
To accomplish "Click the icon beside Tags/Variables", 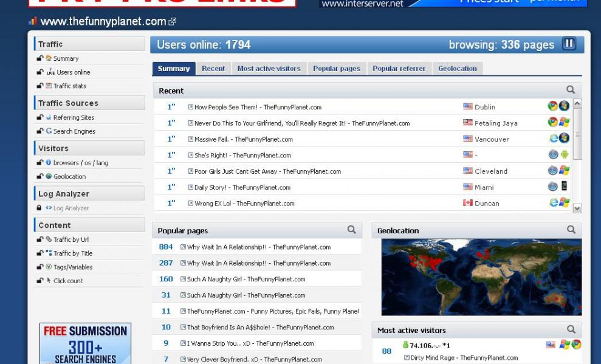I will 49,267.
